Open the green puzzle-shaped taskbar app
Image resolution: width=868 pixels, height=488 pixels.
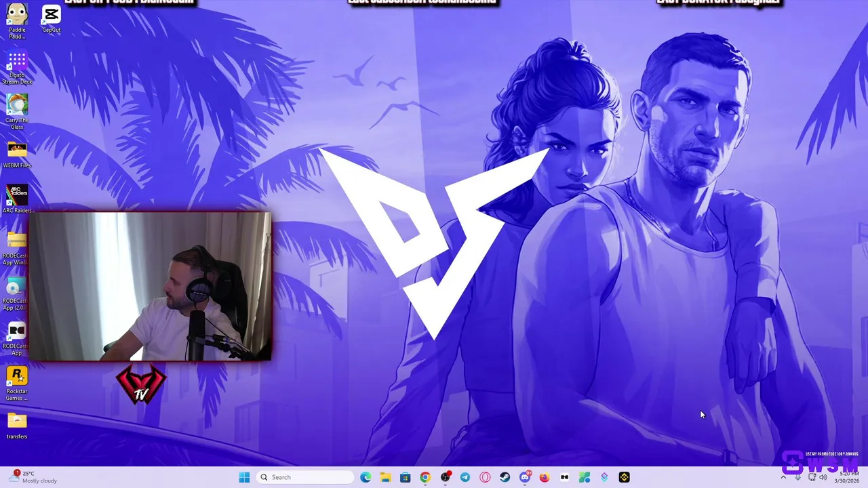(x=585, y=477)
